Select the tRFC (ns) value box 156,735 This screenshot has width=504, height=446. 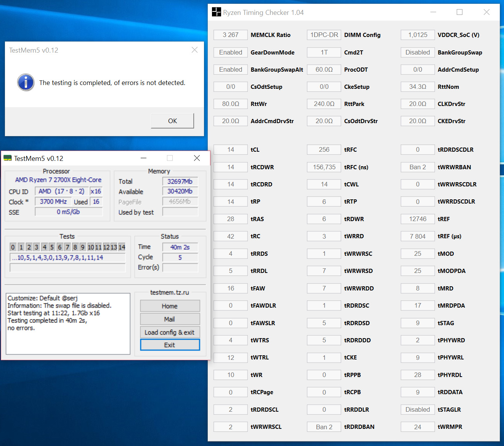(x=324, y=167)
